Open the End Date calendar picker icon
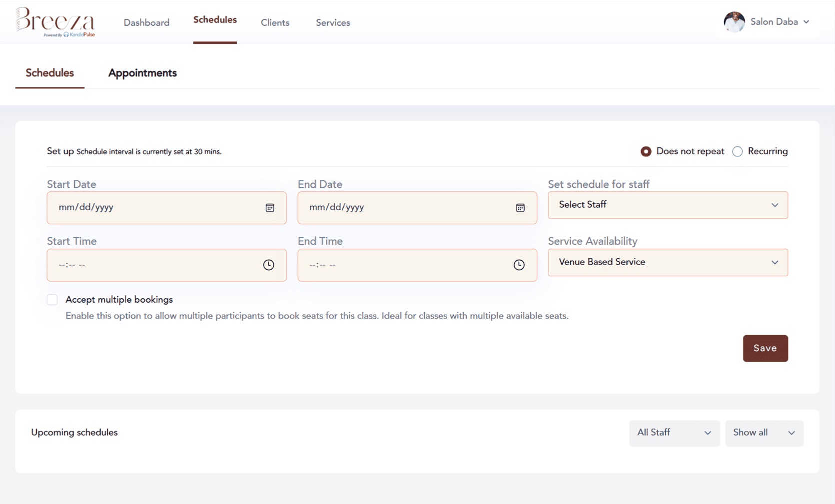The image size is (835, 504). 520,208
